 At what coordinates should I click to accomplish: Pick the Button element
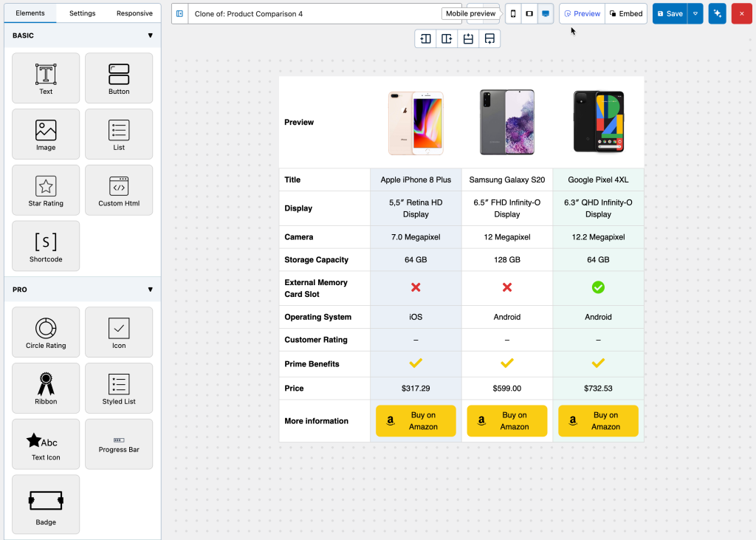119,78
